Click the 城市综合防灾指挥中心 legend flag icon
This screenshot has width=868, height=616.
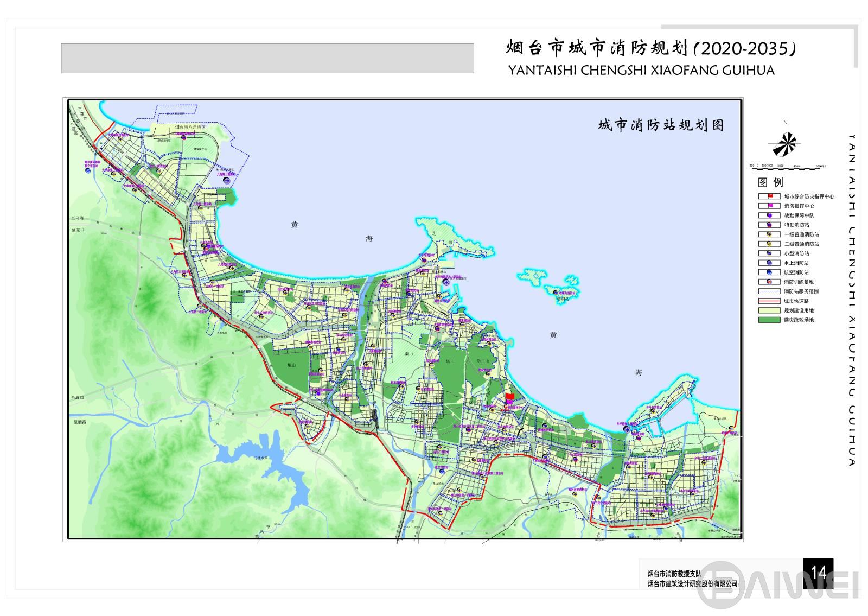769,196
